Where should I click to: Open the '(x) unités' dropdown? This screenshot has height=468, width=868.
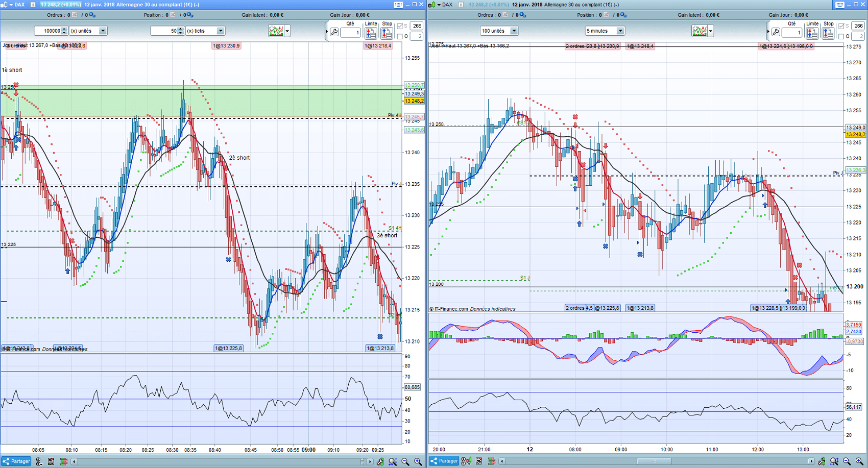point(103,31)
